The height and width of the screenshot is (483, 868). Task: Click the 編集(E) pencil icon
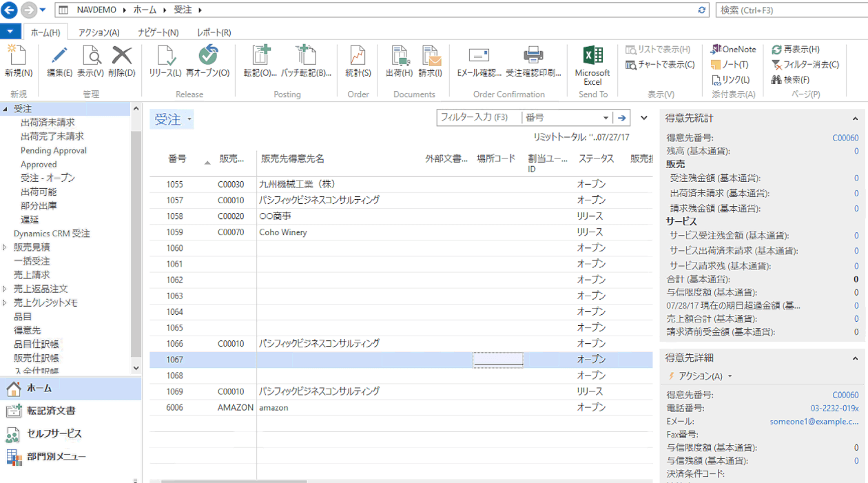click(59, 56)
